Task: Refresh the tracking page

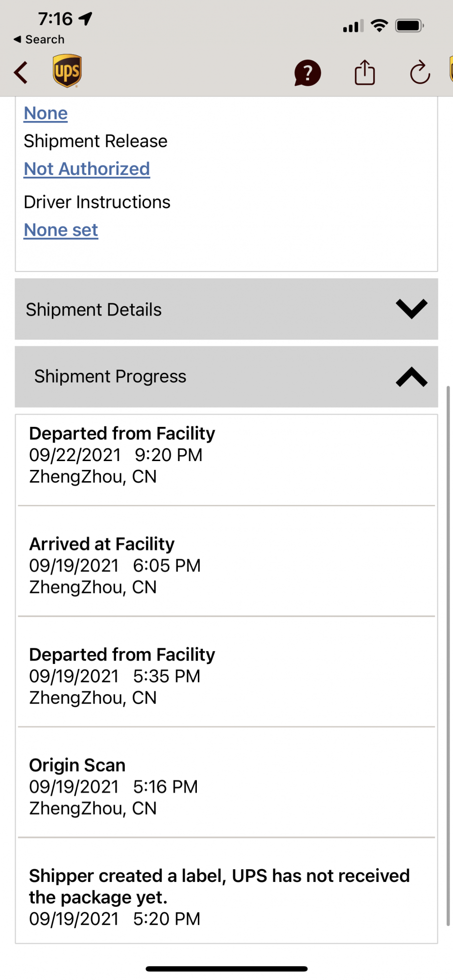Action: pyautogui.click(x=420, y=73)
